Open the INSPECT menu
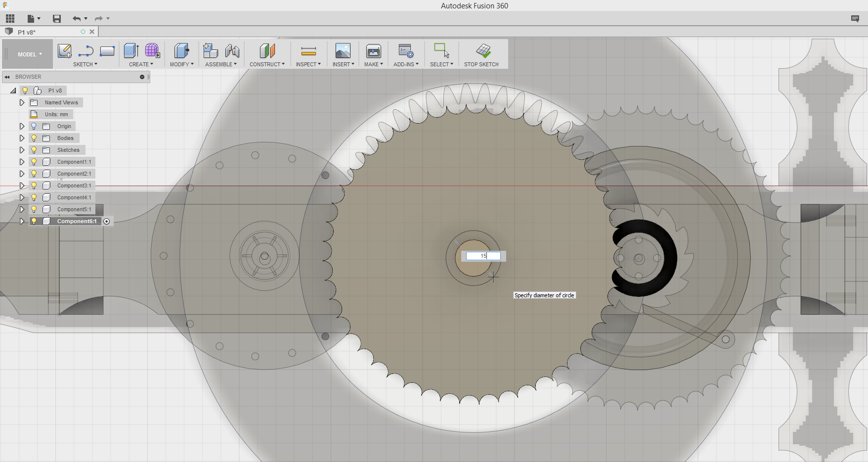This screenshot has height=462, width=868. click(x=308, y=64)
